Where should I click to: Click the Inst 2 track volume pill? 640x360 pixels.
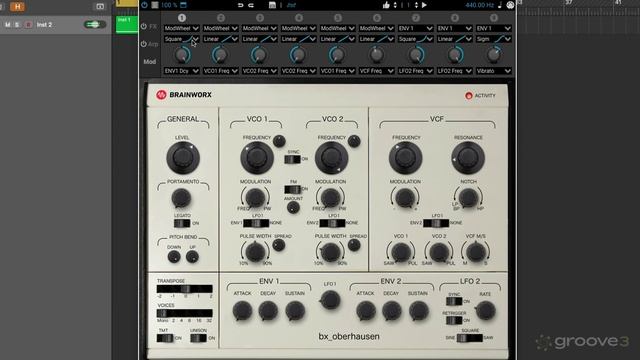click(x=95, y=24)
